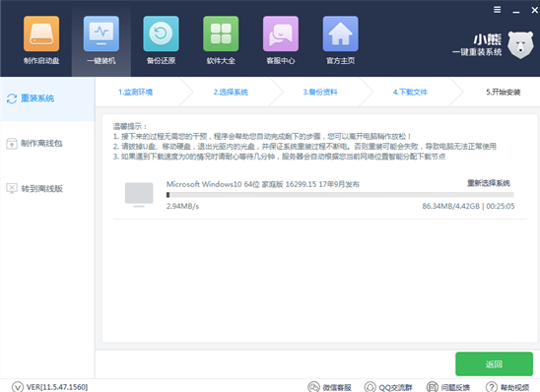Click the 86.34MB/4.42GB progress text
540x392 pixels.
click(450, 206)
